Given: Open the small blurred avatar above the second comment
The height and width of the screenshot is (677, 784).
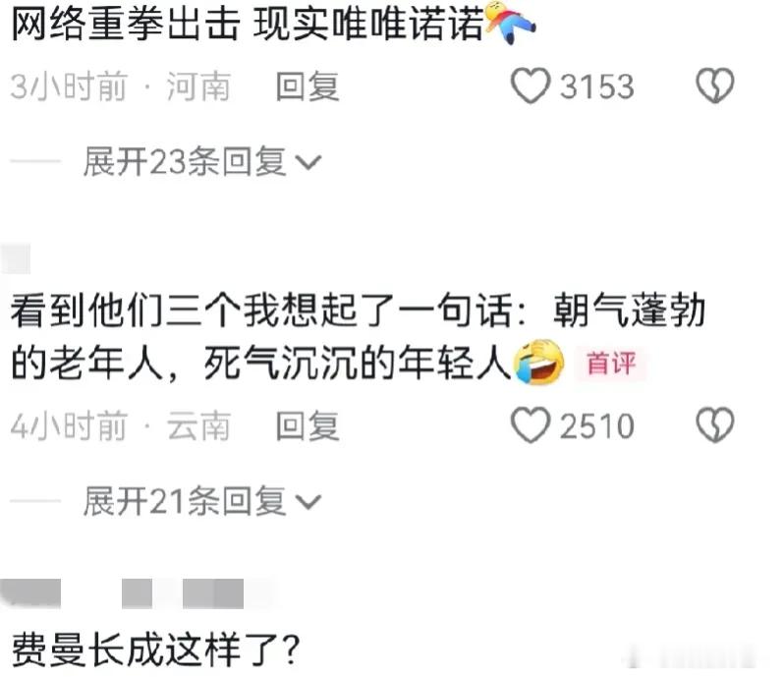Looking at the screenshot, I should tap(15, 259).
